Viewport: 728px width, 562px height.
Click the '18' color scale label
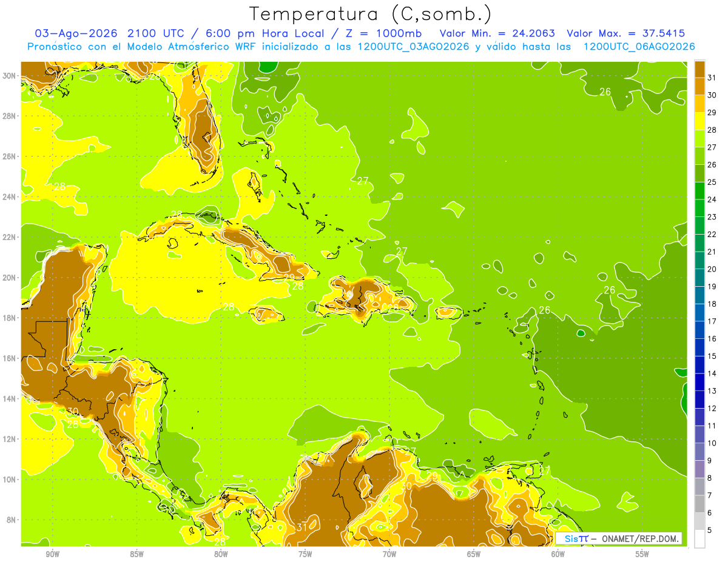(712, 304)
